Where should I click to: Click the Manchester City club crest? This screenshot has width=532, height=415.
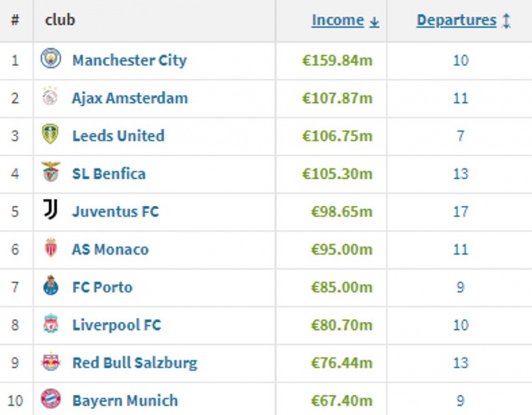[50, 60]
